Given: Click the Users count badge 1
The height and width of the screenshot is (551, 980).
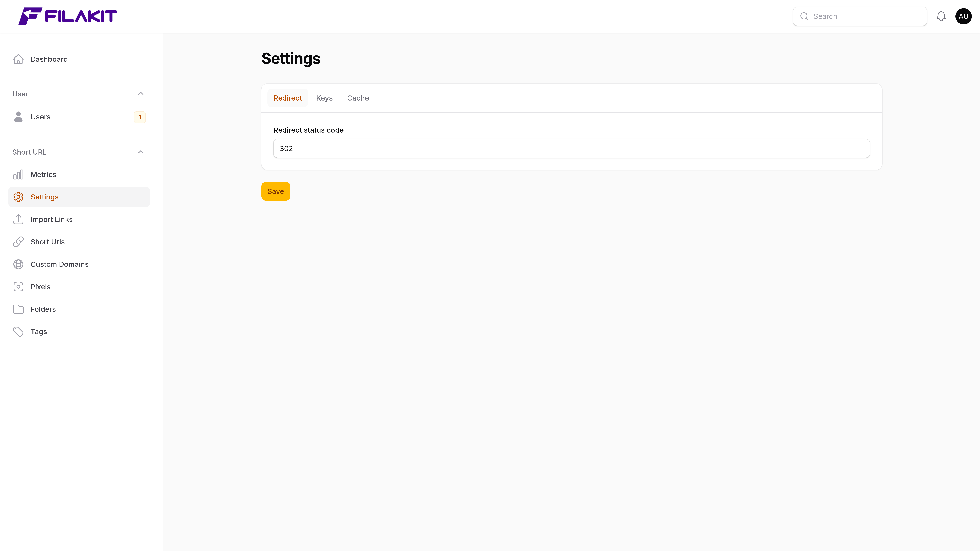Looking at the screenshot, I should [x=140, y=117].
